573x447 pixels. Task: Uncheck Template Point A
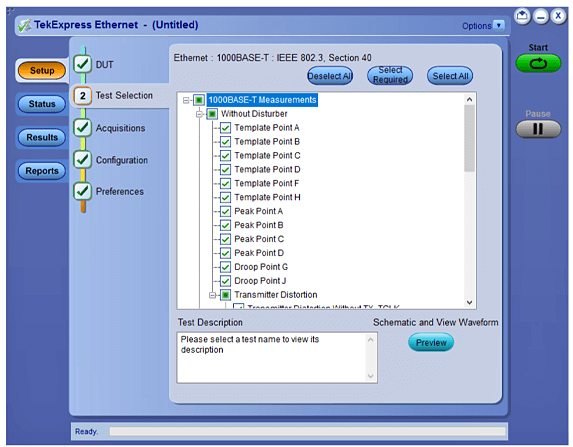(226, 128)
